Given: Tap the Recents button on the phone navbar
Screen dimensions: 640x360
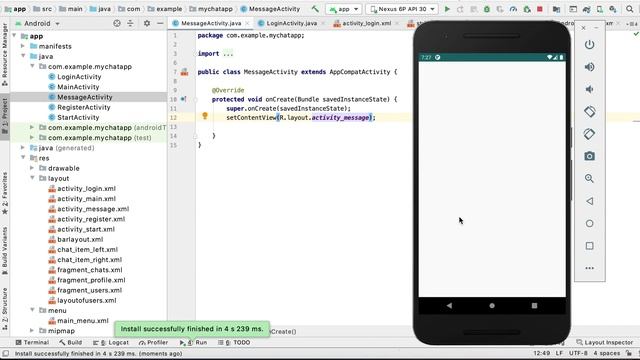Looking at the screenshot, I should (534, 305).
